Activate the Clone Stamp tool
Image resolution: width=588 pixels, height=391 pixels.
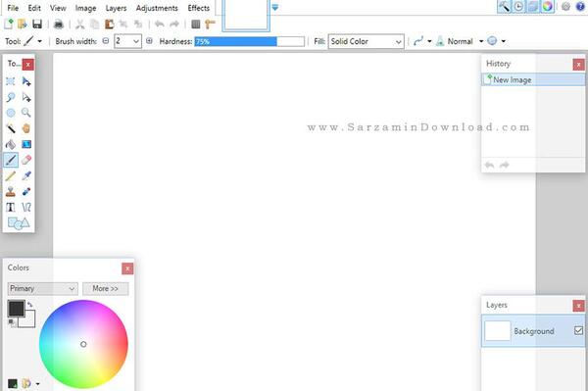tap(11, 191)
